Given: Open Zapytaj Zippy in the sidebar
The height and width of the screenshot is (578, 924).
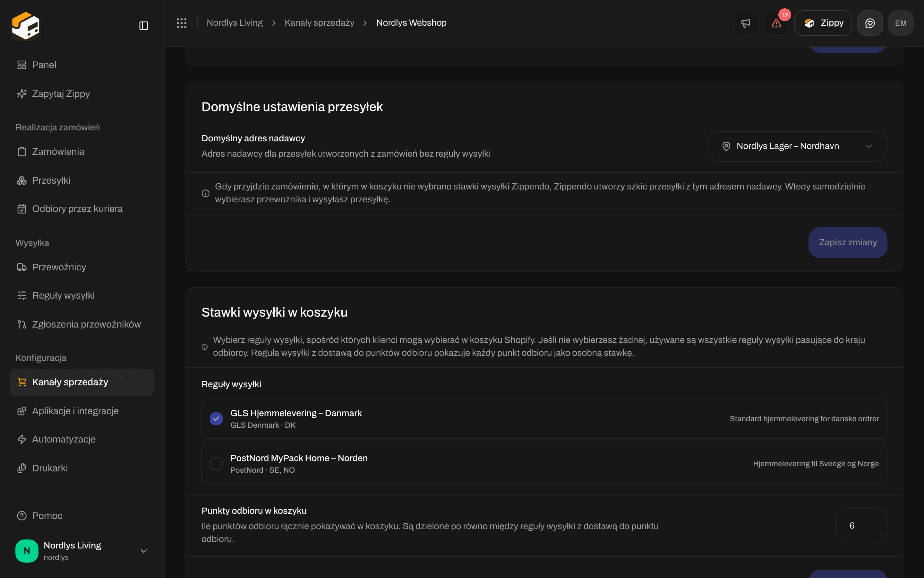Looking at the screenshot, I should pos(82,94).
